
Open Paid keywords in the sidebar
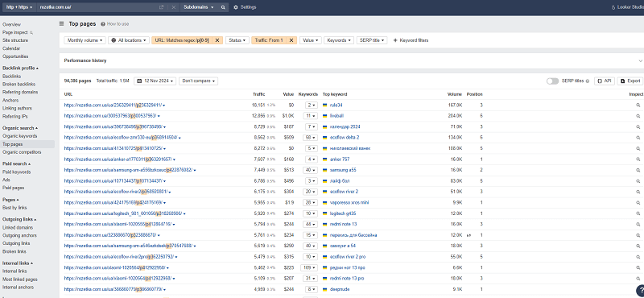tap(16, 172)
